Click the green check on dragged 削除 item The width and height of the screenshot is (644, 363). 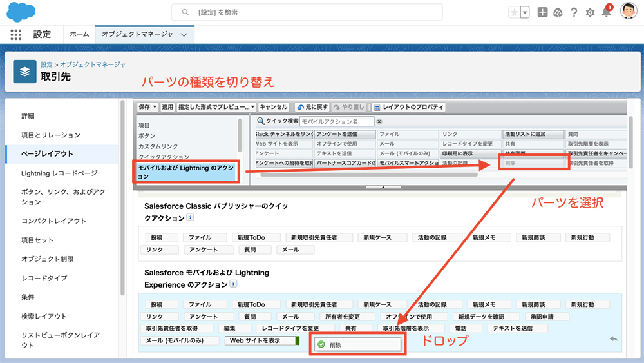coord(321,344)
